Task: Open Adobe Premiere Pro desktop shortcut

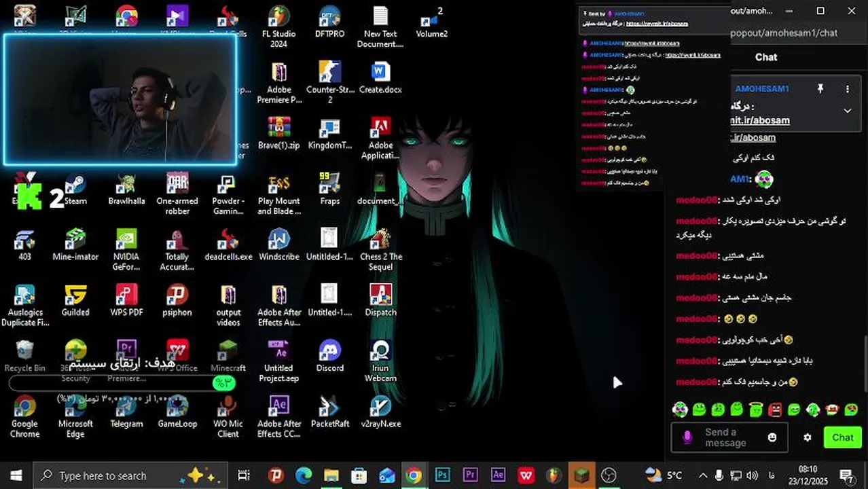Action: pyautogui.click(x=278, y=82)
